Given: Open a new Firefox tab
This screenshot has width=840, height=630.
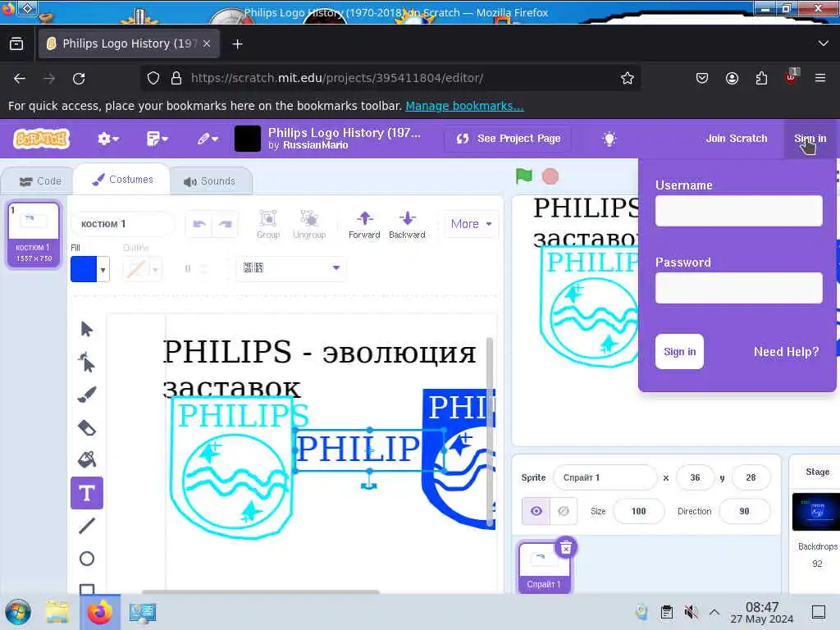Looking at the screenshot, I should point(237,44).
